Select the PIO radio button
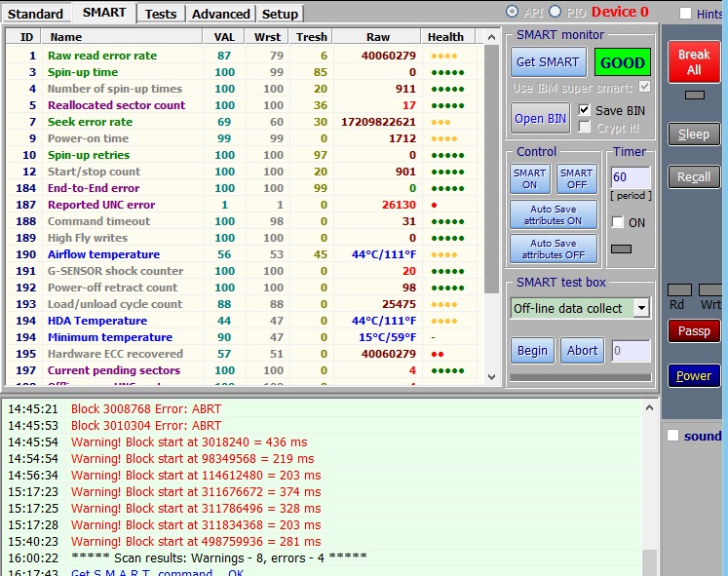Screen dimensions: 728x576 tap(556, 12)
